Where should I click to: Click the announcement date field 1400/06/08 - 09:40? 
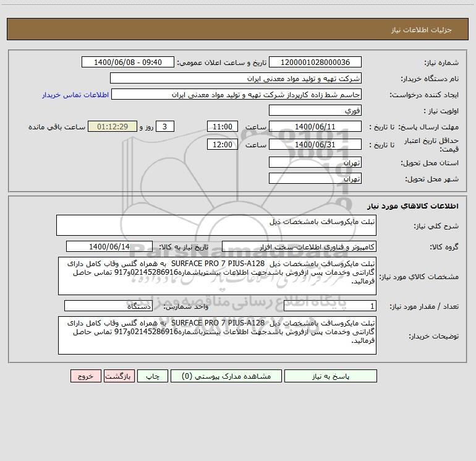click(x=128, y=62)
